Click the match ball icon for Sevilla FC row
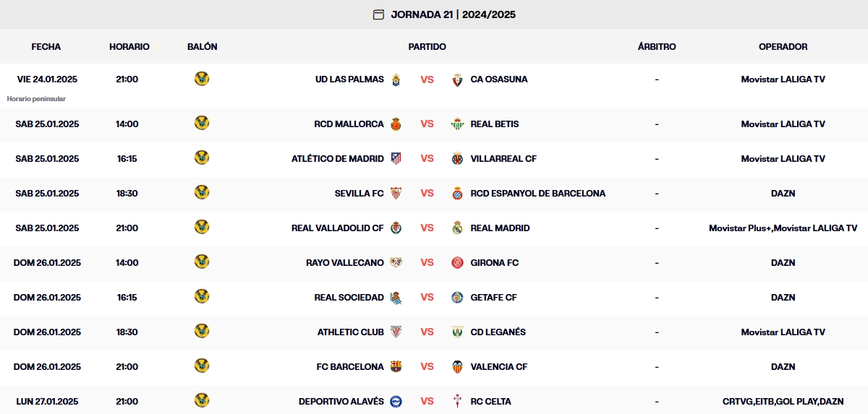Viewport: 868px width, 414px height. click(x=202, y=193)
